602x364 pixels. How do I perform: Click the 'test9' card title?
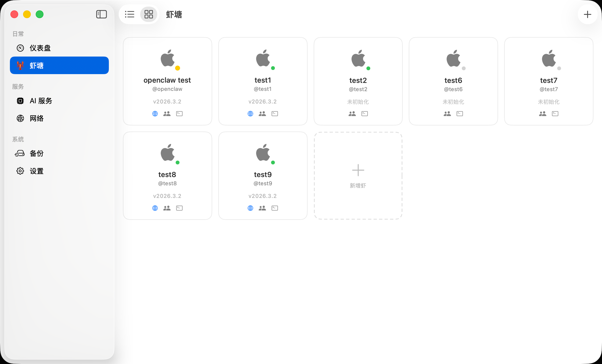(263, 175)
